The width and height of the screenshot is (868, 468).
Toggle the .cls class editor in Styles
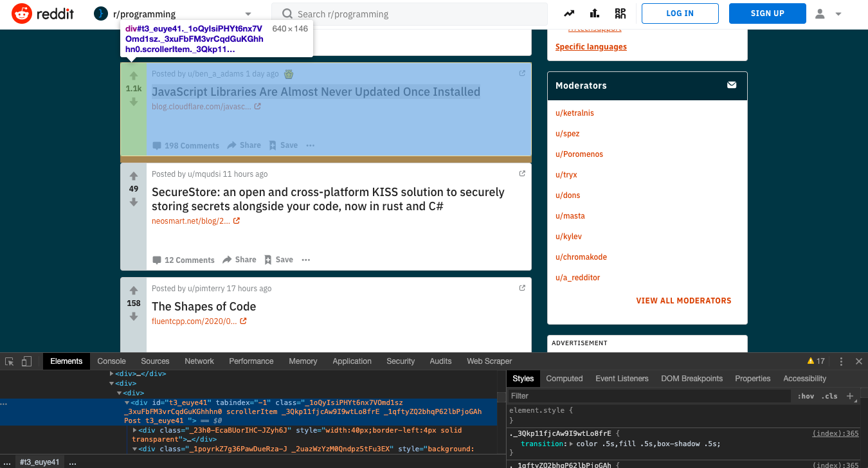tap(829, 395)
